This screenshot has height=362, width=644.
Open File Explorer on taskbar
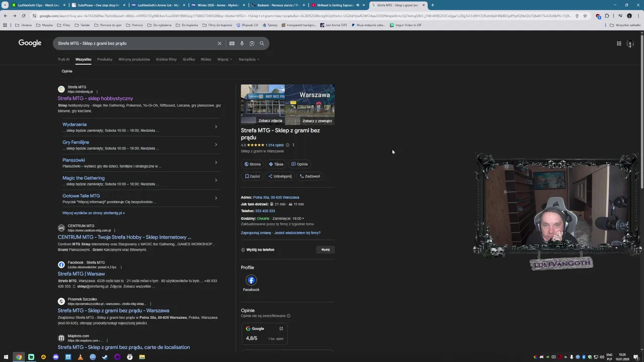pyautogui.click(x=142, y=357)
